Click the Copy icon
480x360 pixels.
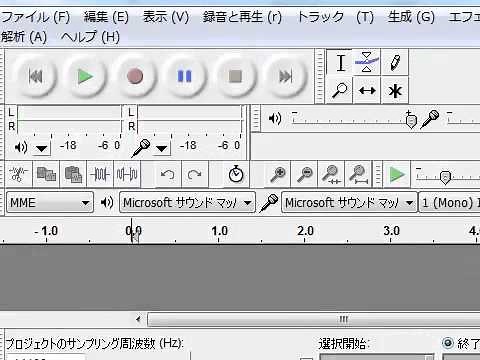(46, 174)
